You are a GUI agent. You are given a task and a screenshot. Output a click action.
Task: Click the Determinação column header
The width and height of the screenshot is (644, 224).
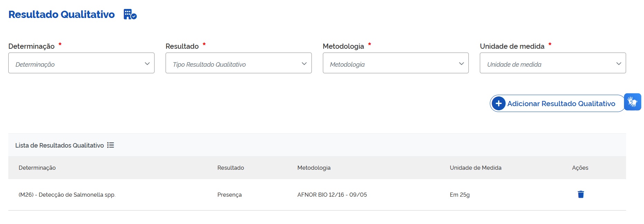click(37, 168)
